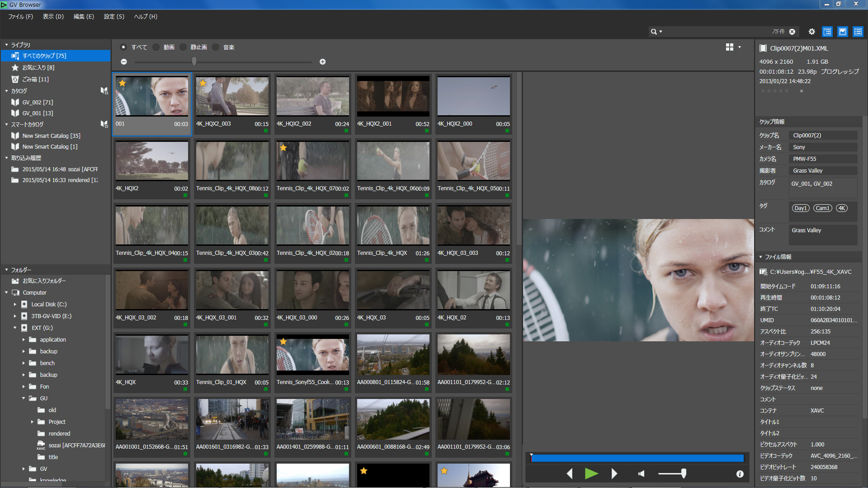Mute audio with the speaker icon
Viewport: 868px width, 488px height.
tap(641, 474)
